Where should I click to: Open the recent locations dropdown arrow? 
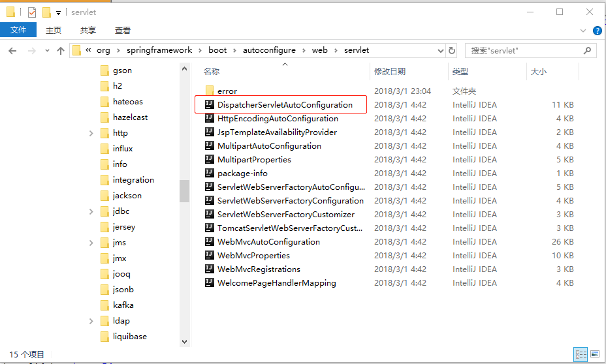(x=47, y=51)
